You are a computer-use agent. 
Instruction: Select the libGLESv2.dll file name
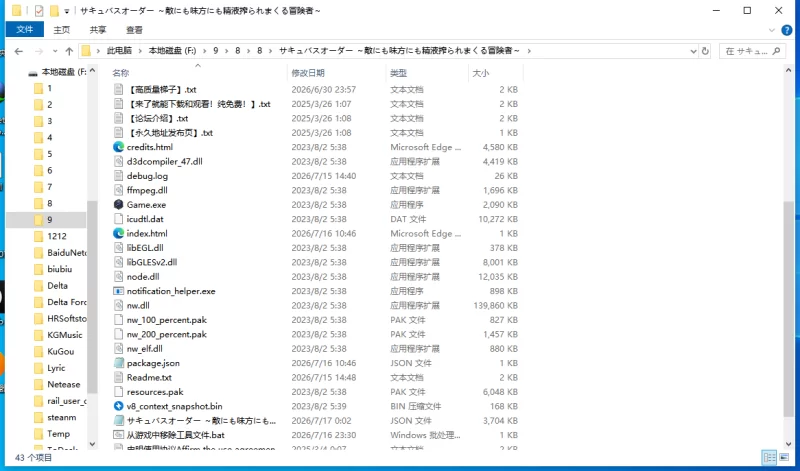pyautogui.click(x=152, y=262)
